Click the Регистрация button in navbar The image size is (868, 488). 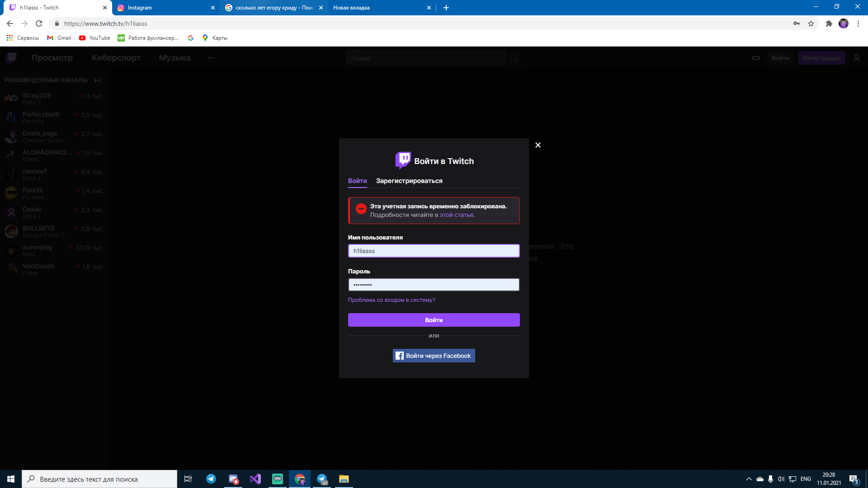pos(822,58)
